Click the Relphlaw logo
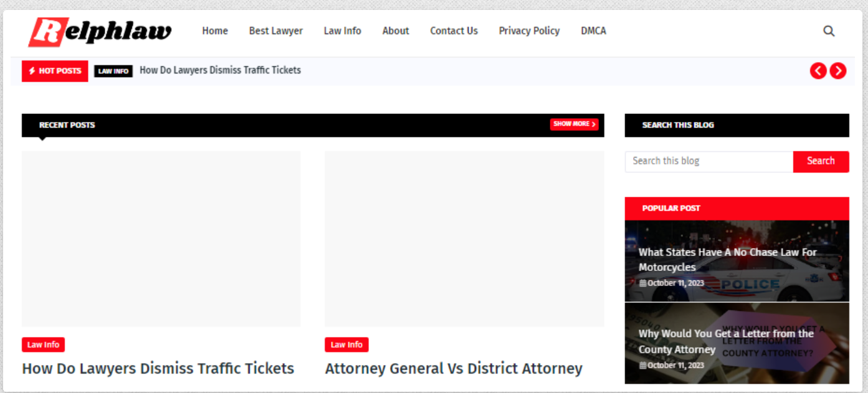This screenshot has width=868, height=393. [100, 32]
